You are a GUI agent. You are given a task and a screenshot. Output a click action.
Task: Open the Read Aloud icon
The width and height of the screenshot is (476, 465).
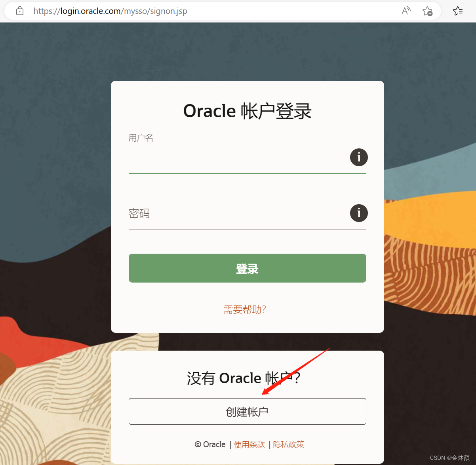pos(406,11)
